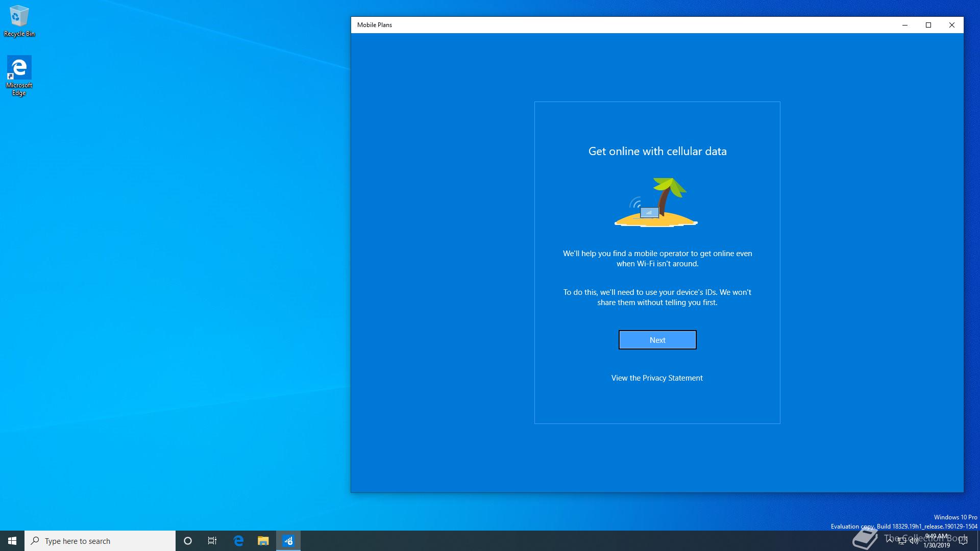
Task: Open Action Center notifications icon
Action: [x=963, y=541]
